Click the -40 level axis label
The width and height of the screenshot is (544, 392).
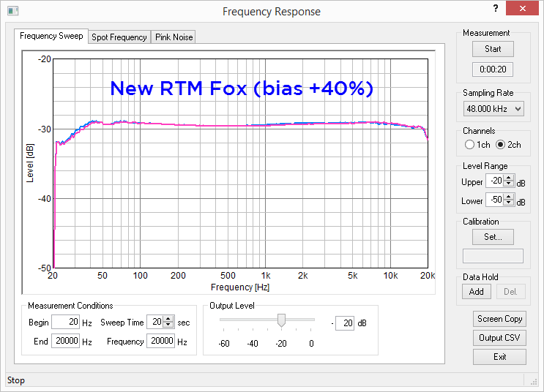[x=44, y=199]
